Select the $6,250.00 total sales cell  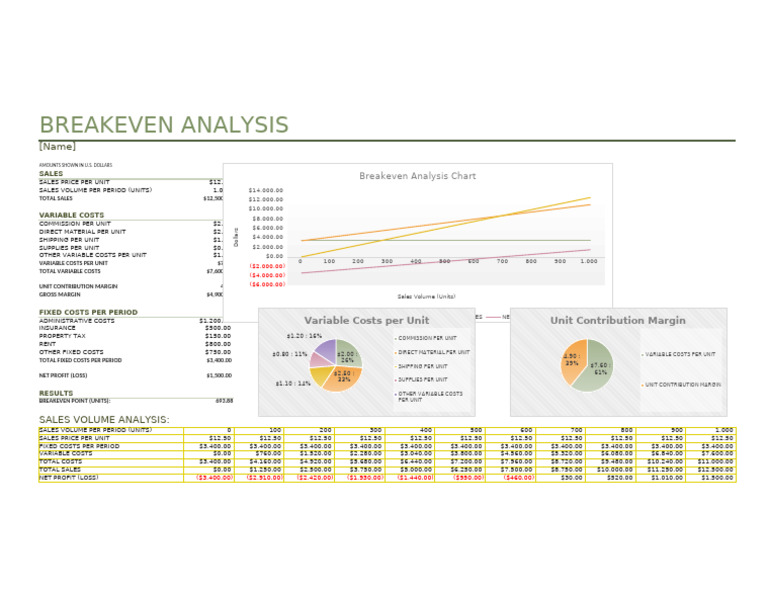click(x=460, y=469)
